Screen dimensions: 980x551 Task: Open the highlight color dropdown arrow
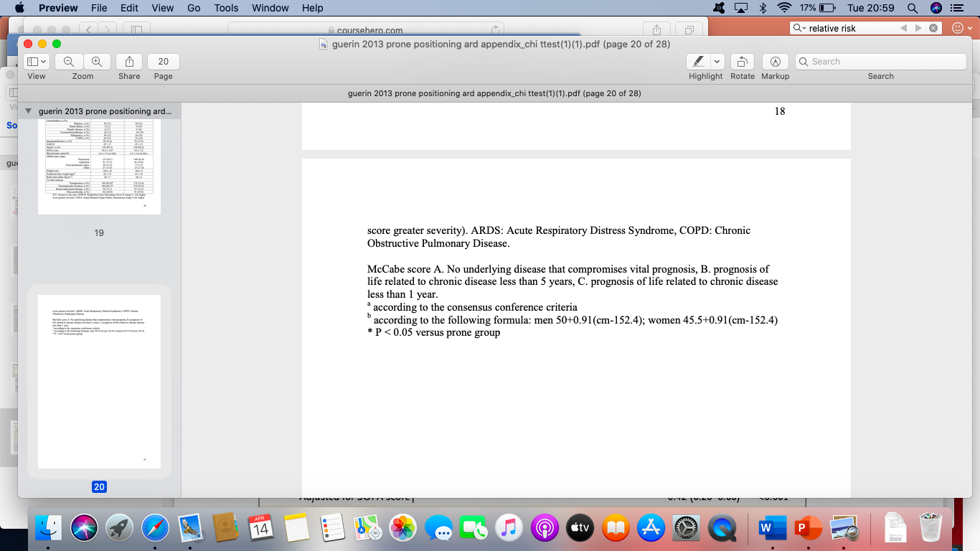pyautogui.click(x=715, y=61)
